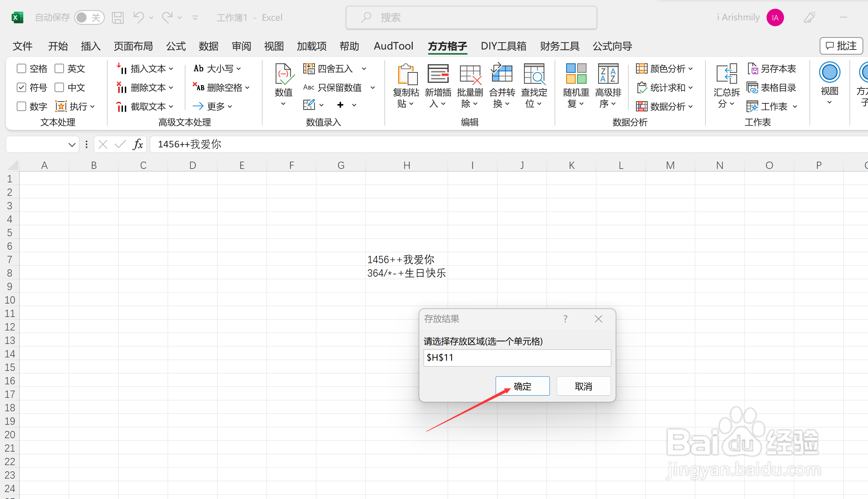Click the Save icon in title bar
Image resolution: width=868 pixels, height=499 pixels.
(117, 17)
